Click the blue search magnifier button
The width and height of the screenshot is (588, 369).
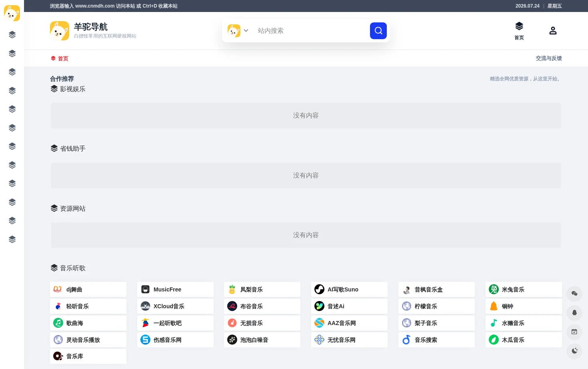(378, 31)
